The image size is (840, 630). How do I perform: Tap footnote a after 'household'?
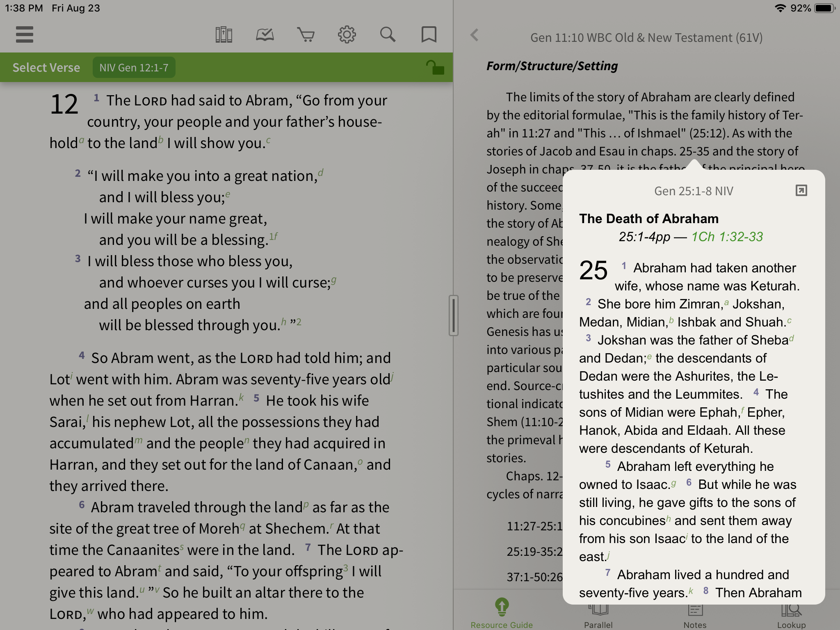81,140
